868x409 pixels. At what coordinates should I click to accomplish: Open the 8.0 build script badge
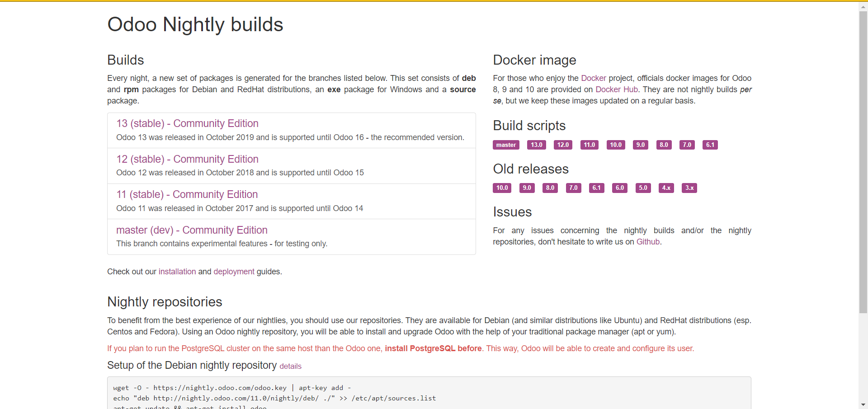[664, 145]
